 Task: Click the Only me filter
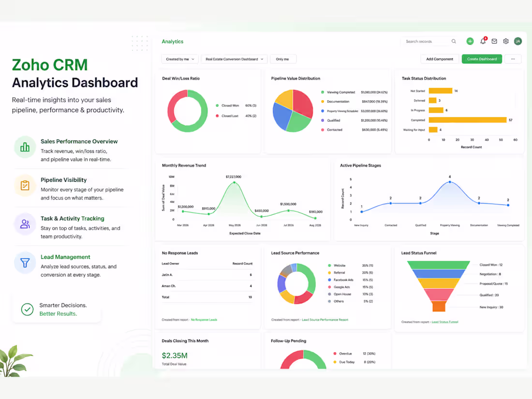click(x=282, y=59)
